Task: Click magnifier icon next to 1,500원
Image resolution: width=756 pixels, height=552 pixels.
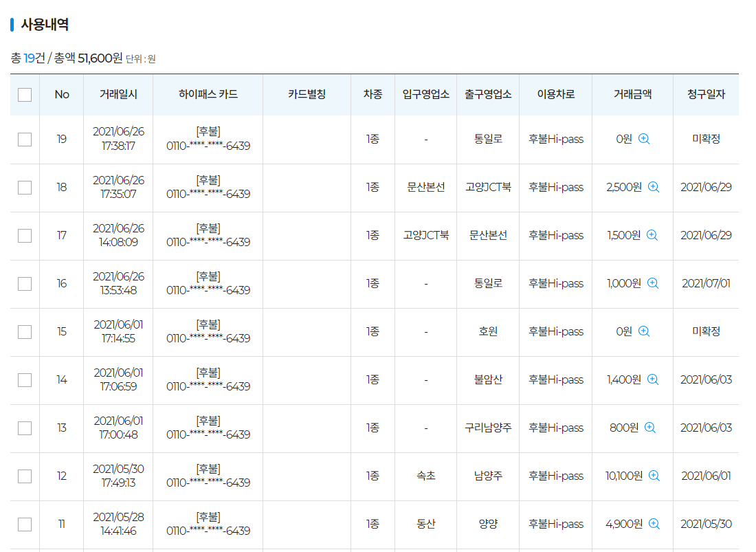Action: tap(652, 235)
